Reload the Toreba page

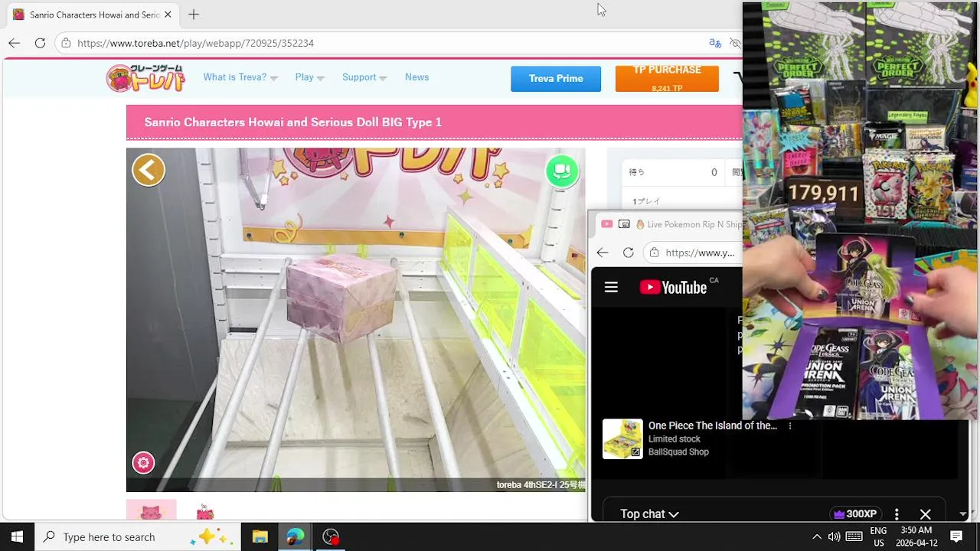coord(40,43)
